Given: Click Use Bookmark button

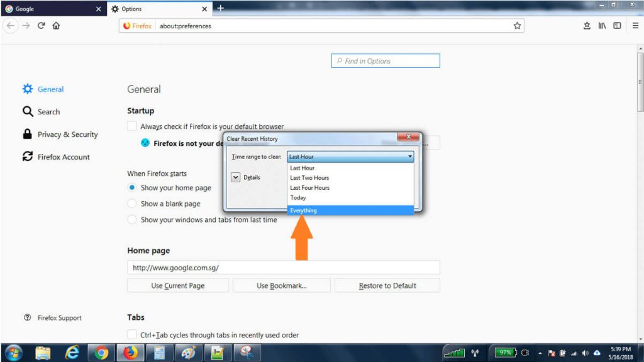Looking at the screenshot, I should [281, 286].
